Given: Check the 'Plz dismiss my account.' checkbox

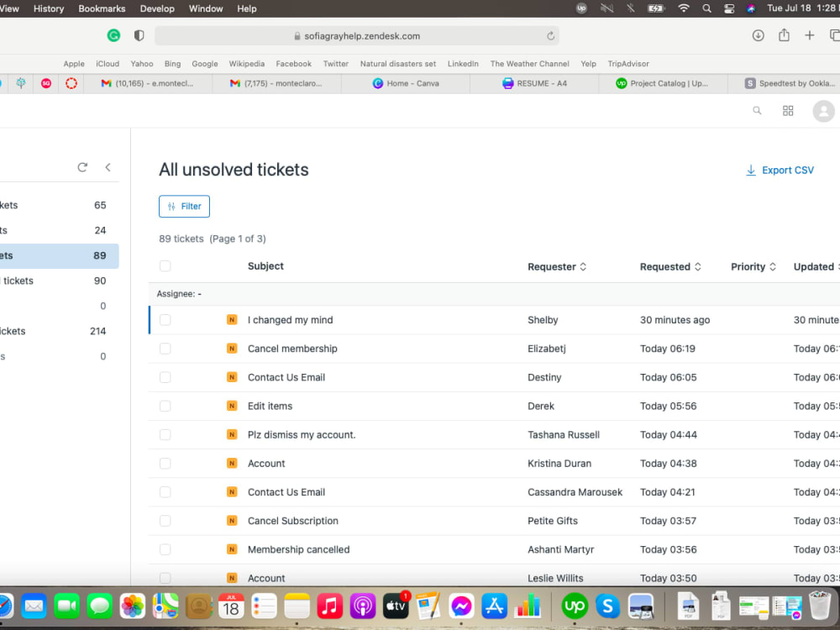Looking at the screenshot, I should (x=165, y=434).
